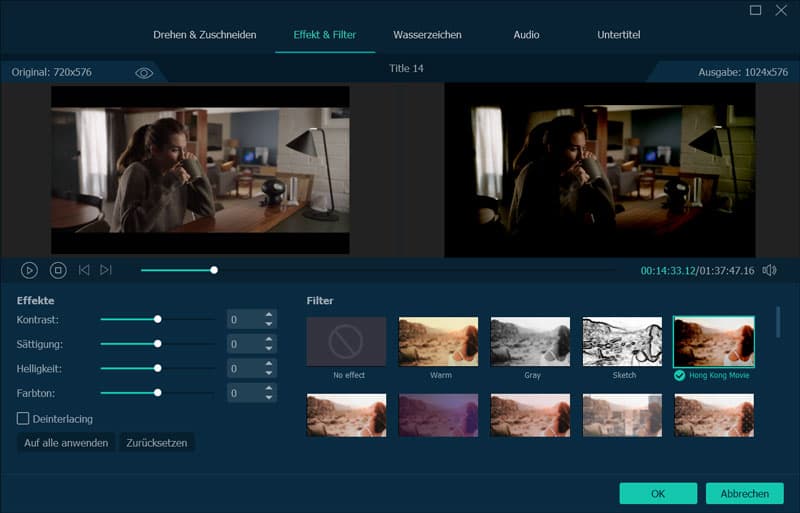Select the No effect filter
This screenshot has height=513, width=800.
click(346, 342)
